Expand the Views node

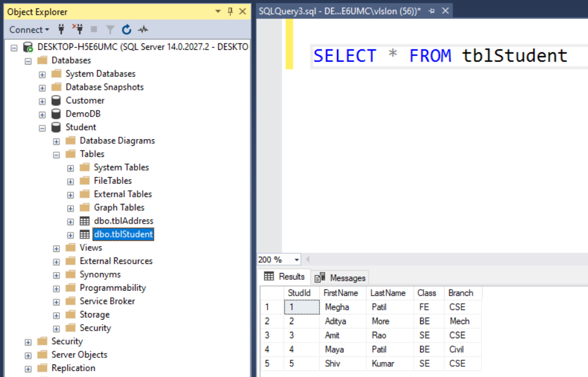coord(56,247)
